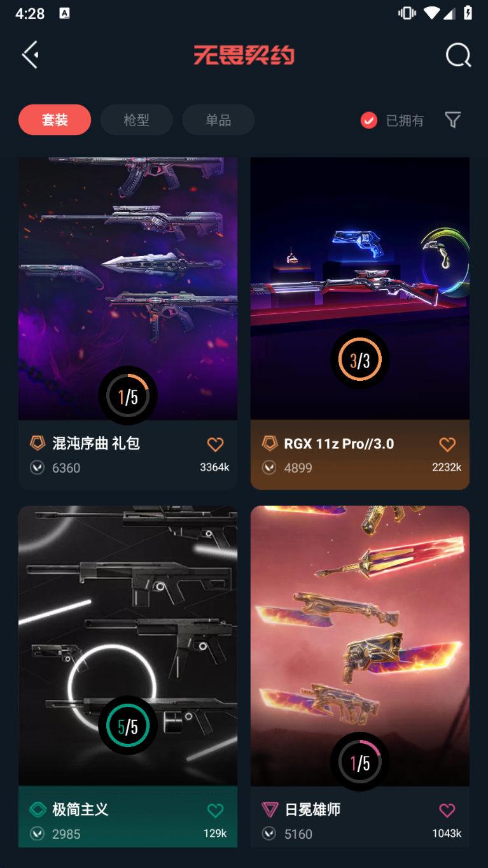Screen dimensions: 488x868
Task: Select the 套装 tab
Action: 55,120
